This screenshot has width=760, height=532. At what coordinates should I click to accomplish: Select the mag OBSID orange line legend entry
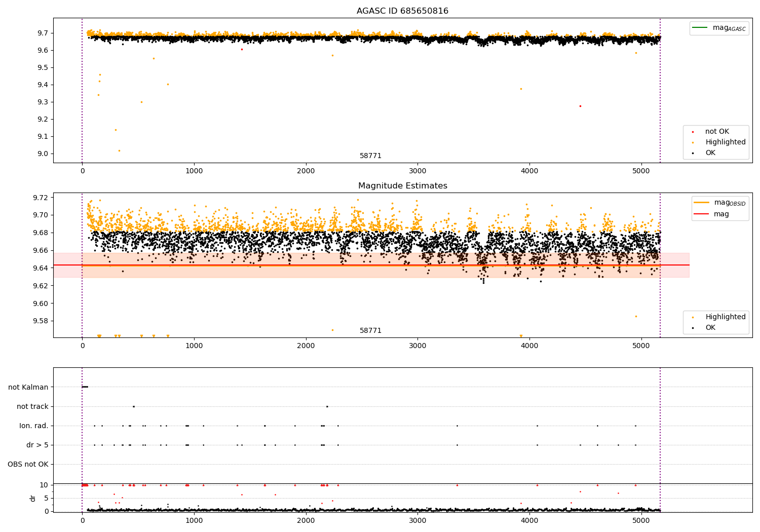point(719,203)
